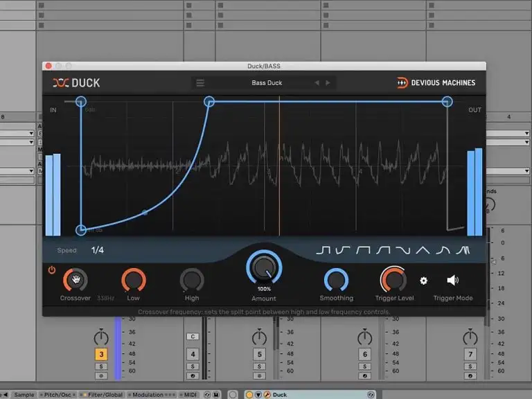The image size is (532, 399).
Task: Switch to the Modulation tab
Action: [x=152, y=395]
